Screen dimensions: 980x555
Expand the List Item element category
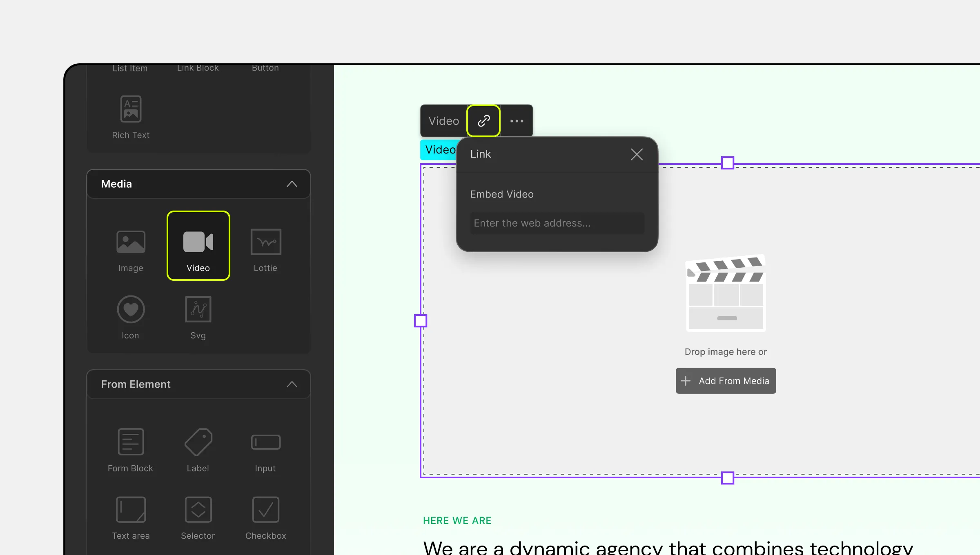[x=130, y=67]
